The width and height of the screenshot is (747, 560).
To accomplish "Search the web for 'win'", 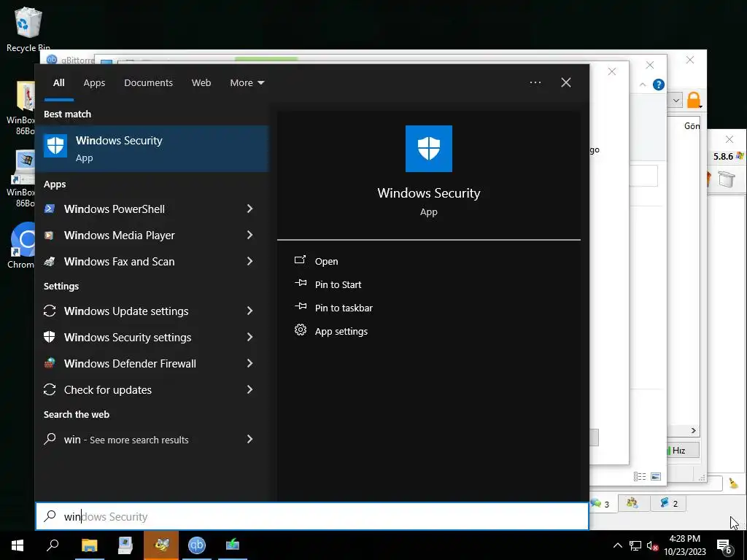I will click(126, 440).
